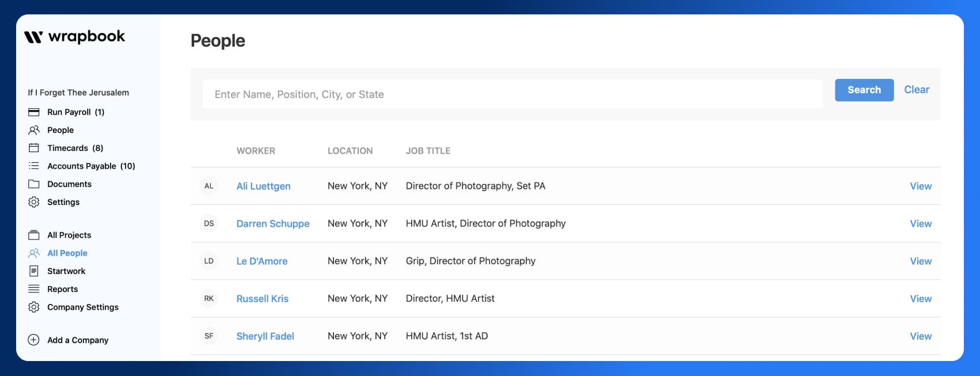Click the Run Payroll card icon
This screenshot has height=376, width=980.
point(34,112)
